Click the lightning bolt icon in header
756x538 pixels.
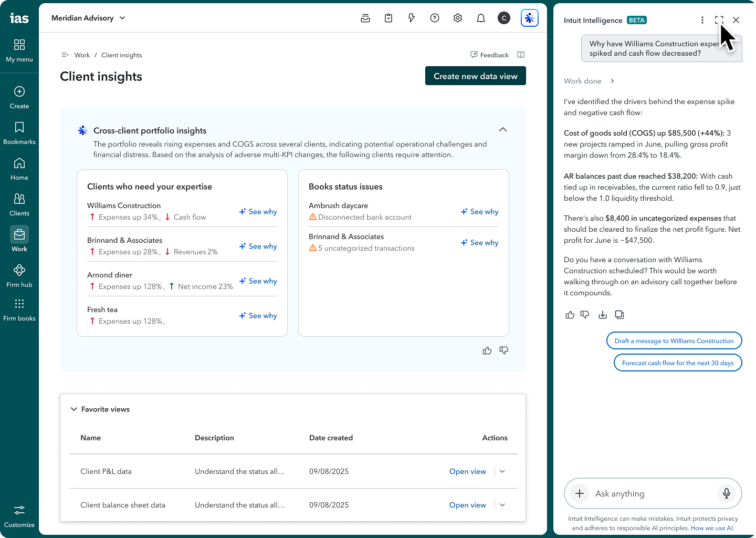(412, 18)
